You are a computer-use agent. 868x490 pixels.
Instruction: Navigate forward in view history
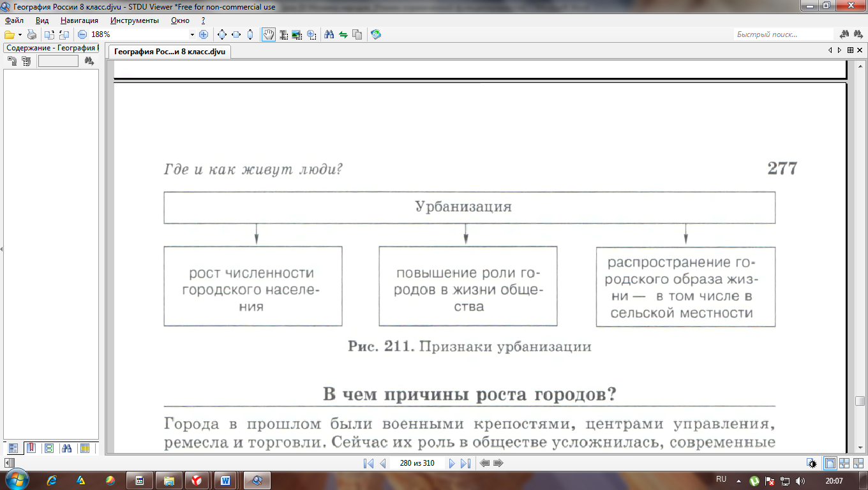[x=498, y=463]
